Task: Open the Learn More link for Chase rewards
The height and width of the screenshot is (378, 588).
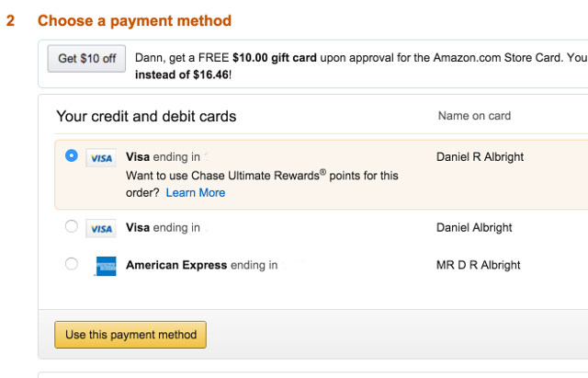Action: [196, 192]
